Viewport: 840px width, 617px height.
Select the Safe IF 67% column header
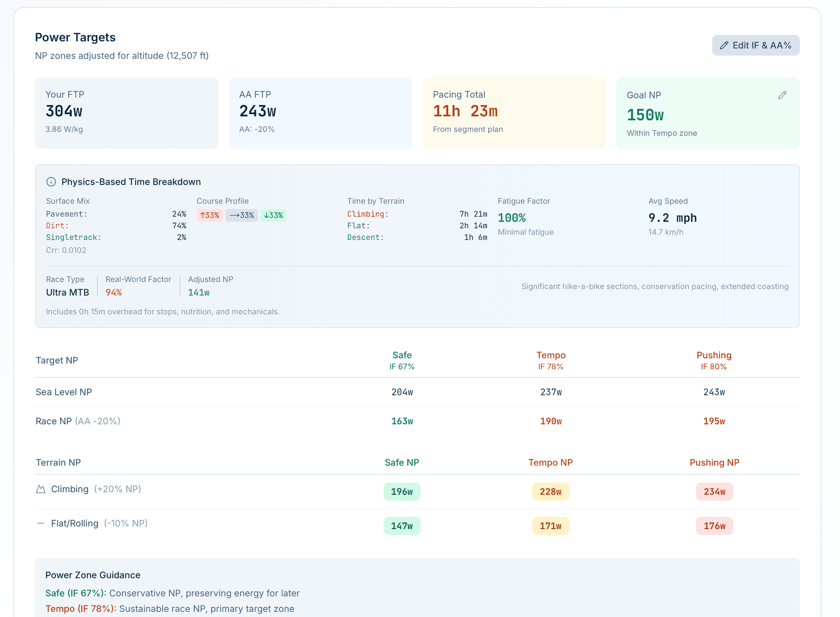(x=402, y=360)
